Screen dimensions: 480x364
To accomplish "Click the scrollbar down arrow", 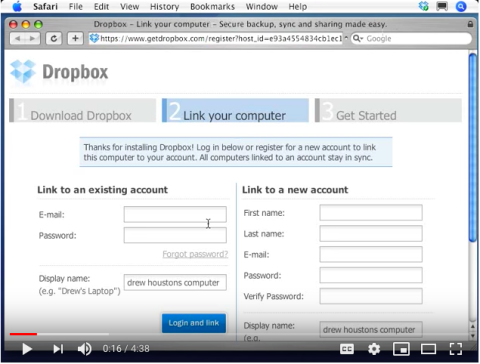I will 473,335.
